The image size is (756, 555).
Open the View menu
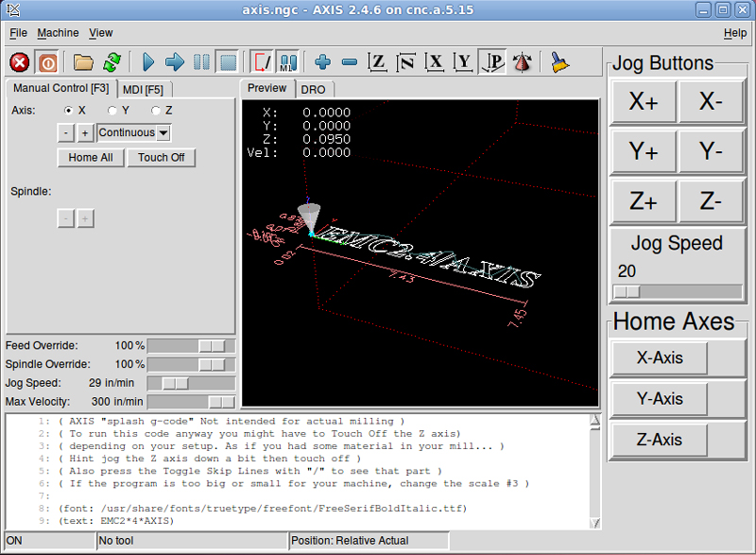tap(100, 33)
